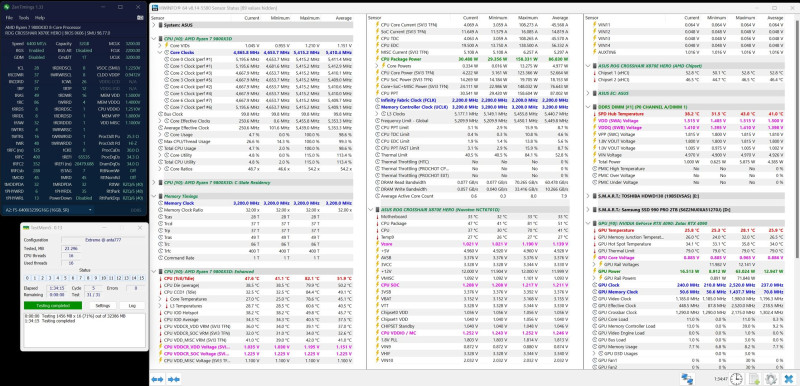The image size is (800, 386).
Task: Click Average column header in third panel
Action: [775, 18]
